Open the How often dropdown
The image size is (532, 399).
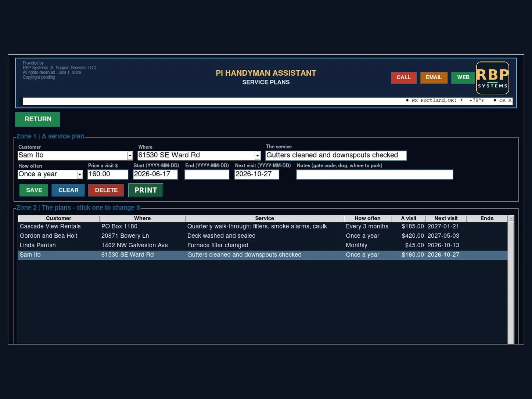[x=80, y=175]
